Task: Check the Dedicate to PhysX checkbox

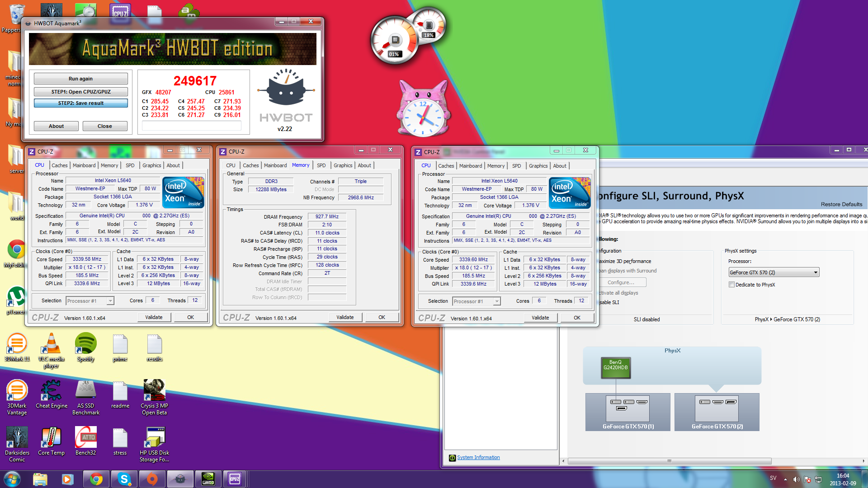Action: [731, 285]
